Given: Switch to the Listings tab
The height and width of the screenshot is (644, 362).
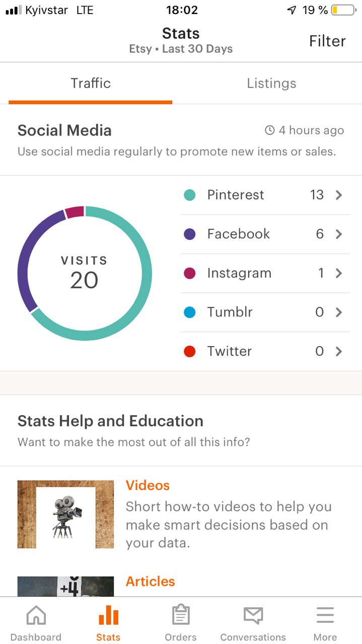Looking at the screenshot, I should 271,84.
